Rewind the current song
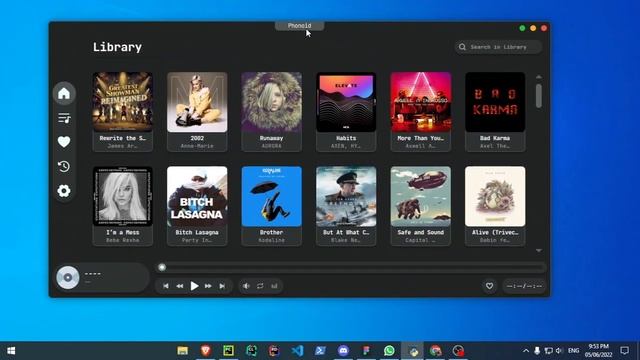This screenshot has height=360, width=640. point(180,286)
